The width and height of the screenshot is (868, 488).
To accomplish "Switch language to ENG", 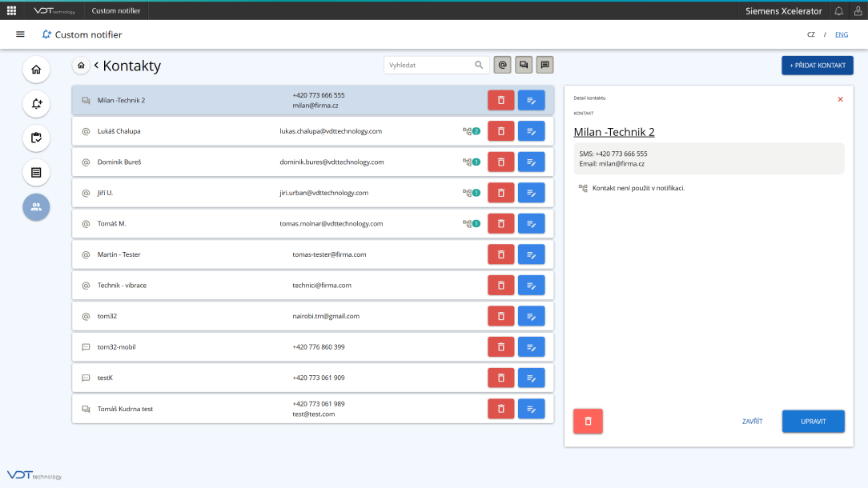I will (842, 34).
